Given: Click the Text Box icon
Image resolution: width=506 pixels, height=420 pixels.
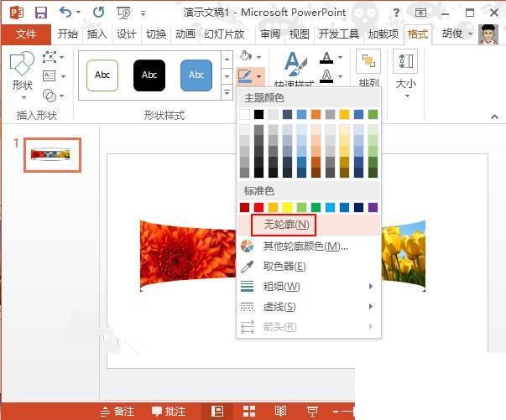Looking at the screenshot, I should [50, 76].
